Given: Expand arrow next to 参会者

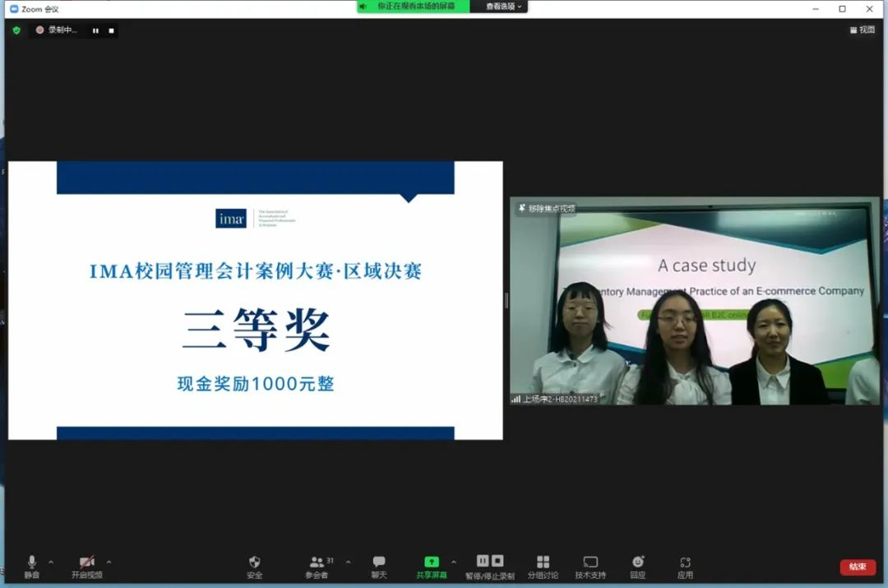Looking at the screenshot, I should pyautogui.click(x=348, y=563).
